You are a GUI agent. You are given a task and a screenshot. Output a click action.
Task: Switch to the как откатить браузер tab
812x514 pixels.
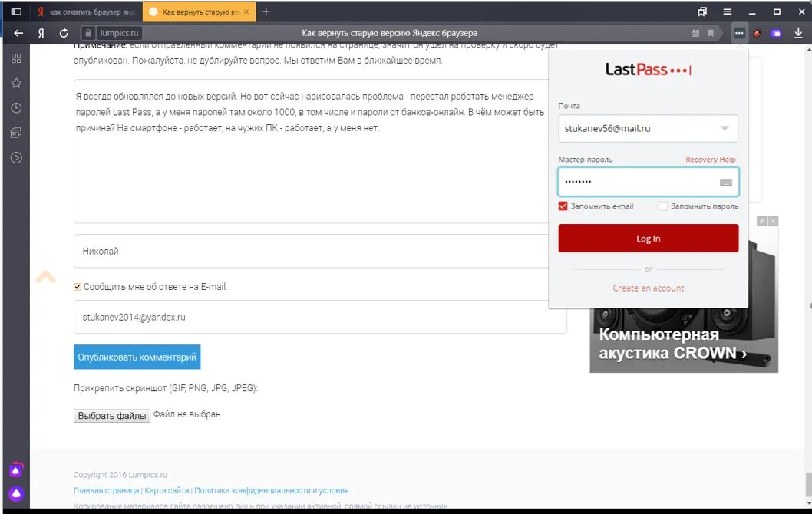[x=86, y=12]
